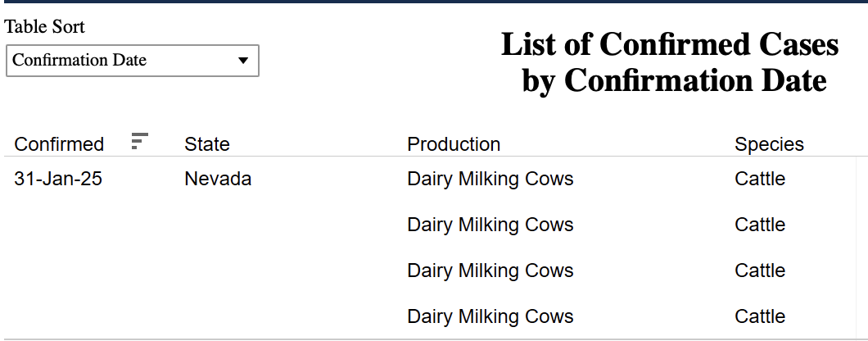Select third row Dairy Milking Cows cell

[x=490, y=271]
